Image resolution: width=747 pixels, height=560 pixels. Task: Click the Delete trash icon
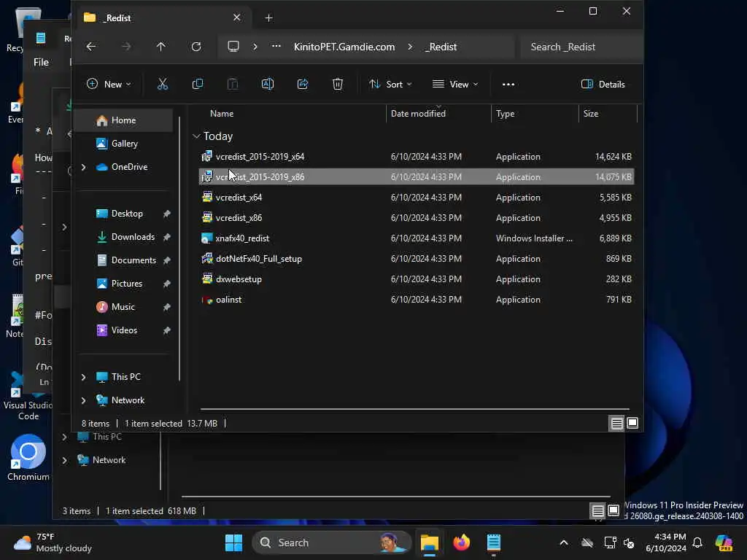[337, 85]
